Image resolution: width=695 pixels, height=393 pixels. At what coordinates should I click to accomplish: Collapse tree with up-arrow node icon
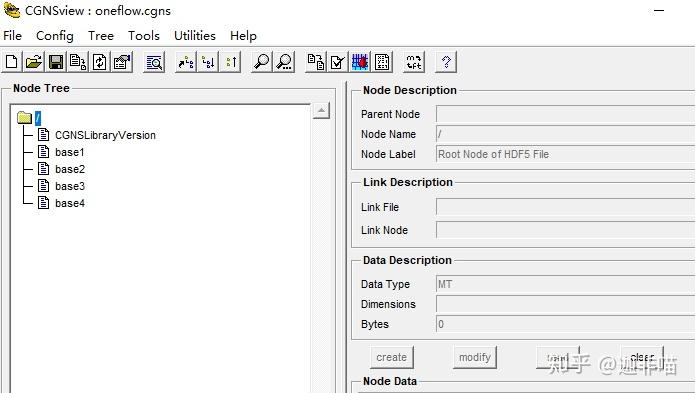pos(230,62)
